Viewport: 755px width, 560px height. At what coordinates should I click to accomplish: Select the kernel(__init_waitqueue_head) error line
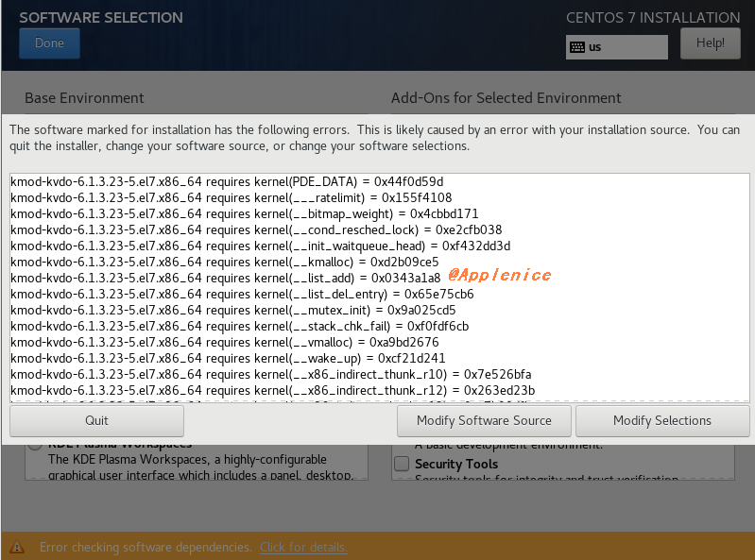(x=261, y=246)
